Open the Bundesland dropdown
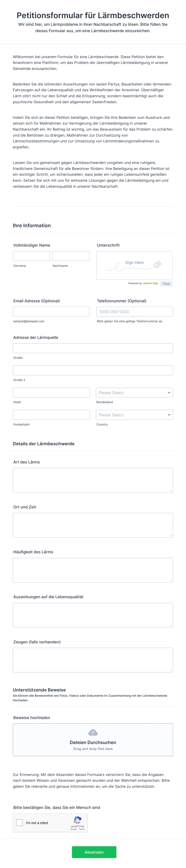The image size is (186, 868). coord(134,393)
